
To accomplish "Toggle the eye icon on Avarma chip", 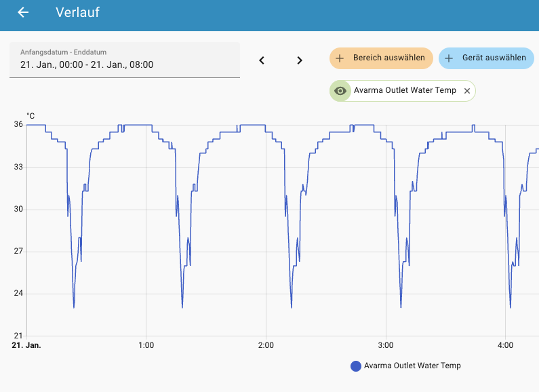I will click(340, 91).
